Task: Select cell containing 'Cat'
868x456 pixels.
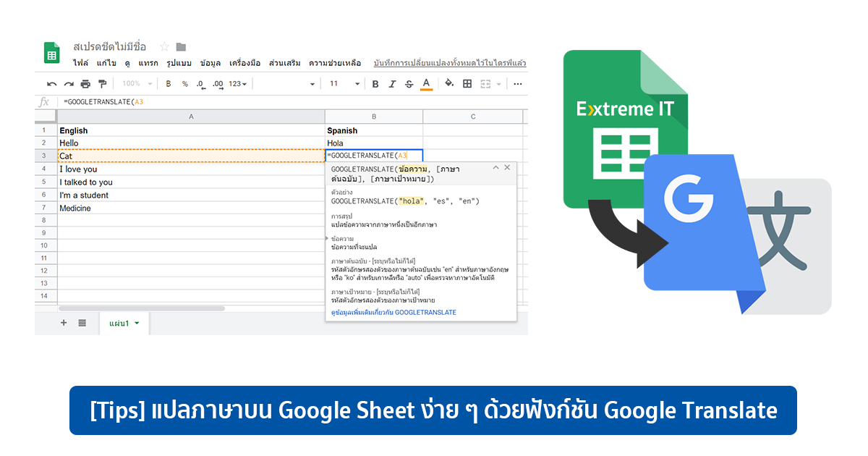Action: 191,156
